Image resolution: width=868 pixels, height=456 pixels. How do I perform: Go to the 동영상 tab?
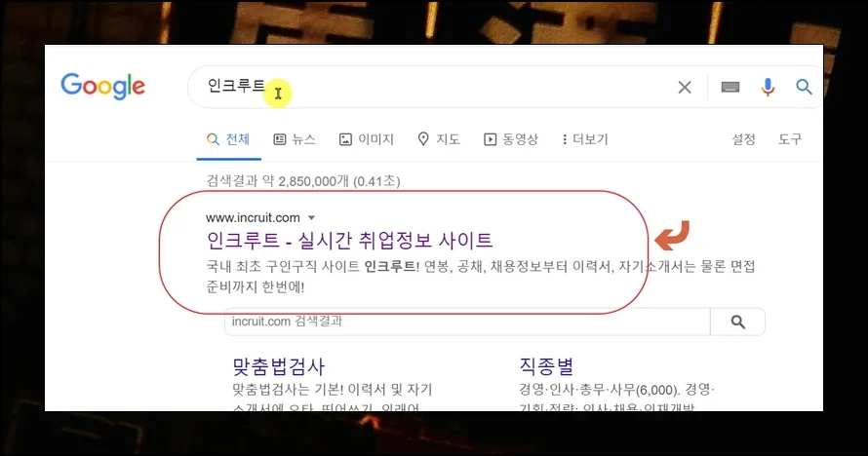click(x=511, y=139)
